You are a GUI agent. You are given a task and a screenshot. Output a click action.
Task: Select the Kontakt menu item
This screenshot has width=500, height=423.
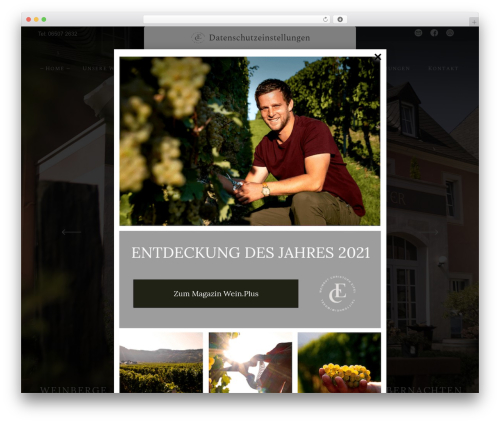click(x=443, y=68)
